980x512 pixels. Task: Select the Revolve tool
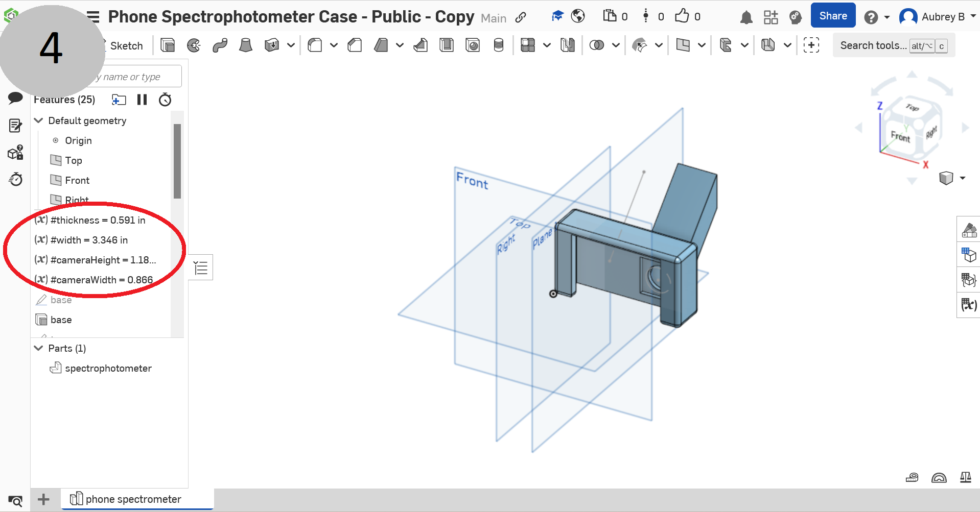(194, 45)
